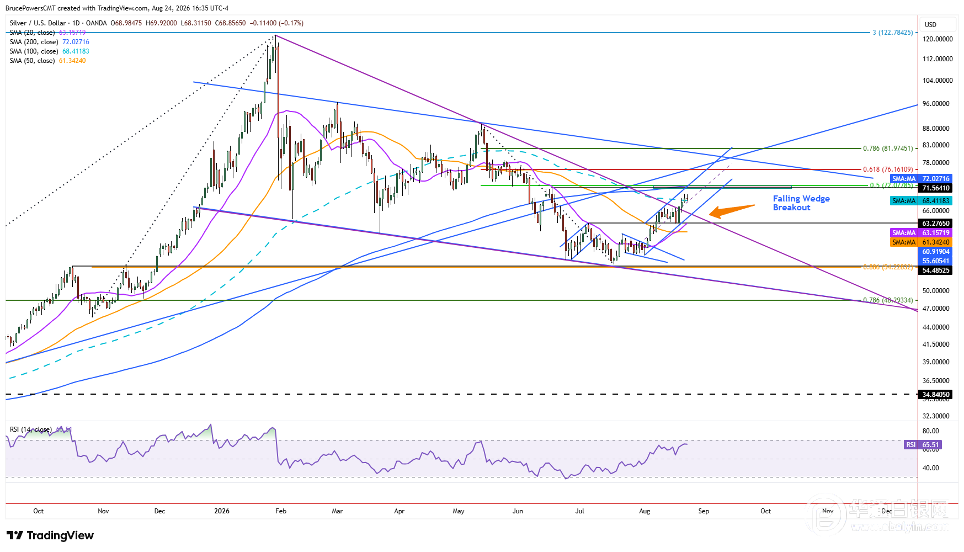
Task: Click the 0.618 (76.16109) Fibonacci label
Action: click(887, 169)
